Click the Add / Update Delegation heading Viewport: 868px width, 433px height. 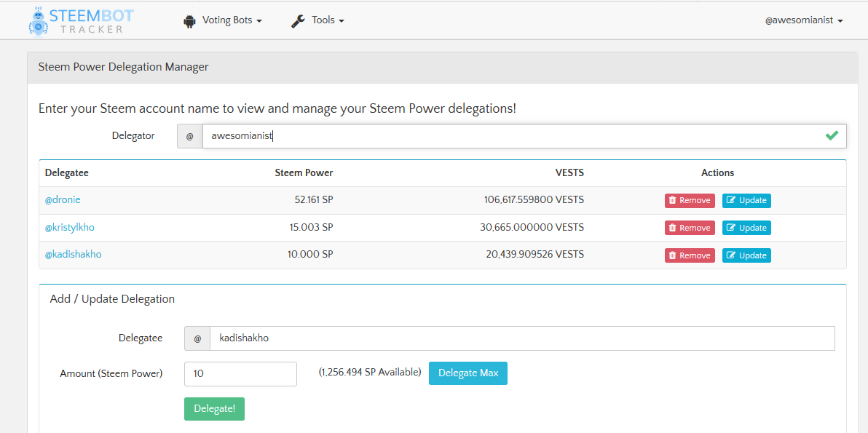112,299
